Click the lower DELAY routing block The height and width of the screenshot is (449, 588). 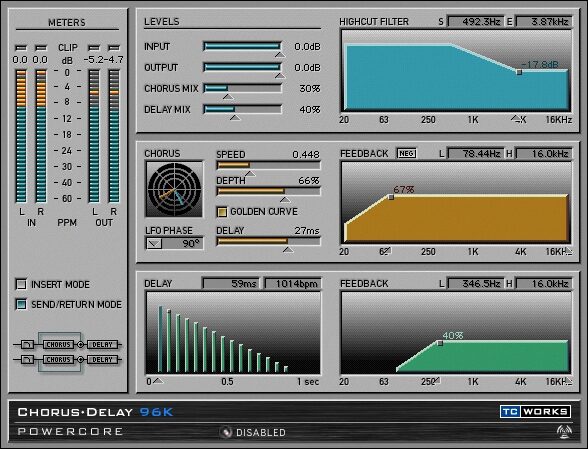(102, 359)
